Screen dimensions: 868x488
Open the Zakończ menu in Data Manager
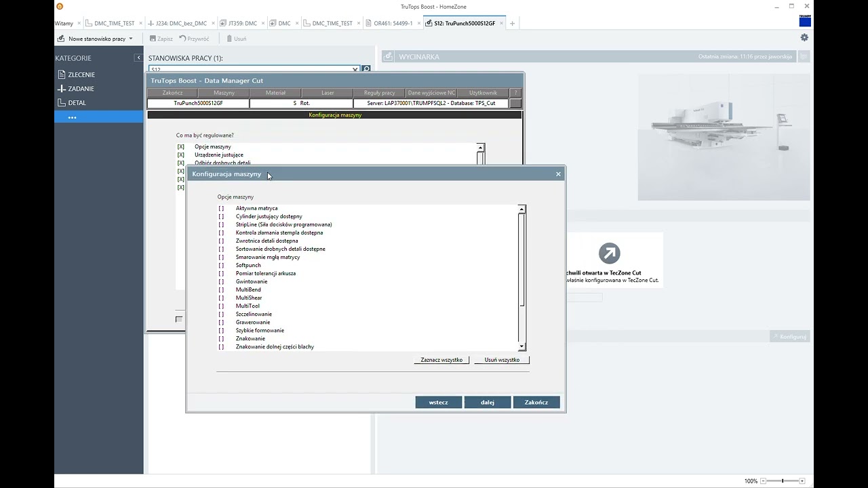[x=173, y=93]
